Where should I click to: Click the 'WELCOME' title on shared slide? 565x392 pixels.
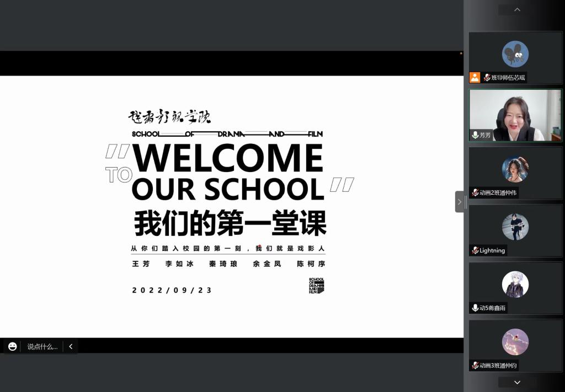(227, 158)
